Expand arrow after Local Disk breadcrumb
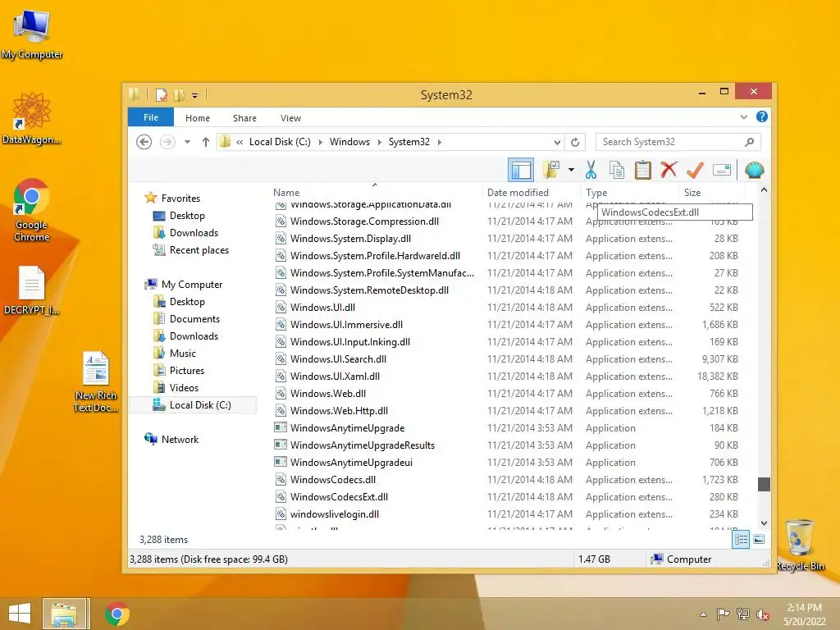Screen dimensions: 840x630 pyautogui.click(x=321, y=142)
